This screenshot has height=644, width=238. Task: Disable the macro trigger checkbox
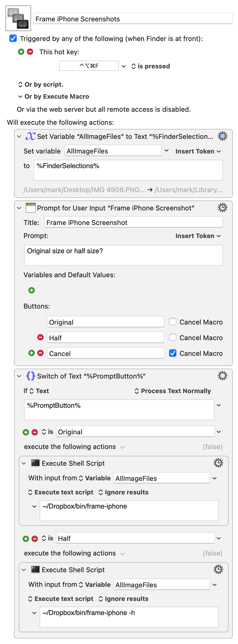coord(13,38)
